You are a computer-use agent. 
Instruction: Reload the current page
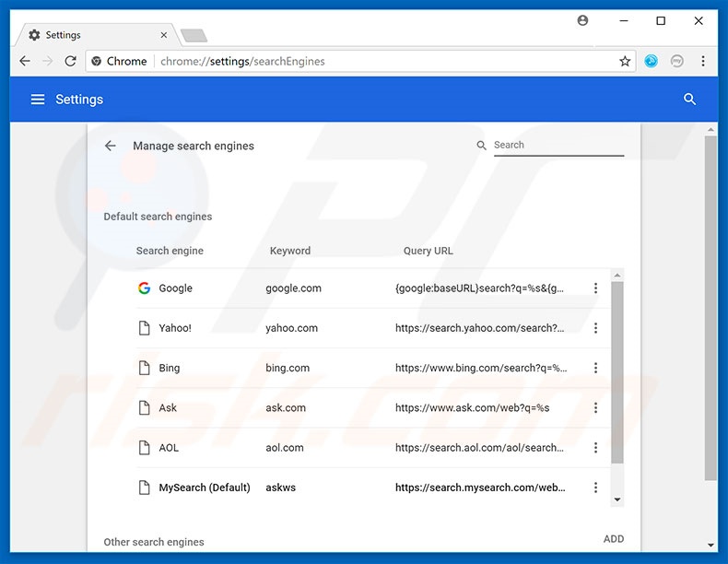(70, 61)
